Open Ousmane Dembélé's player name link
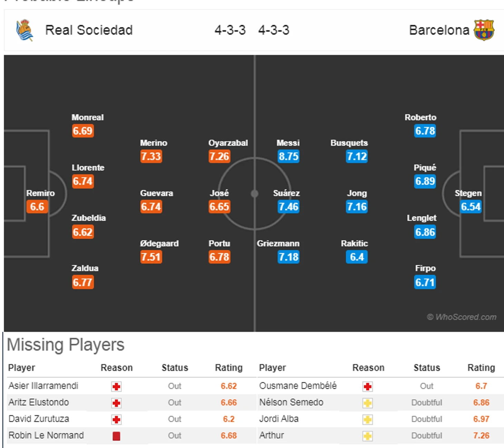 298,386
